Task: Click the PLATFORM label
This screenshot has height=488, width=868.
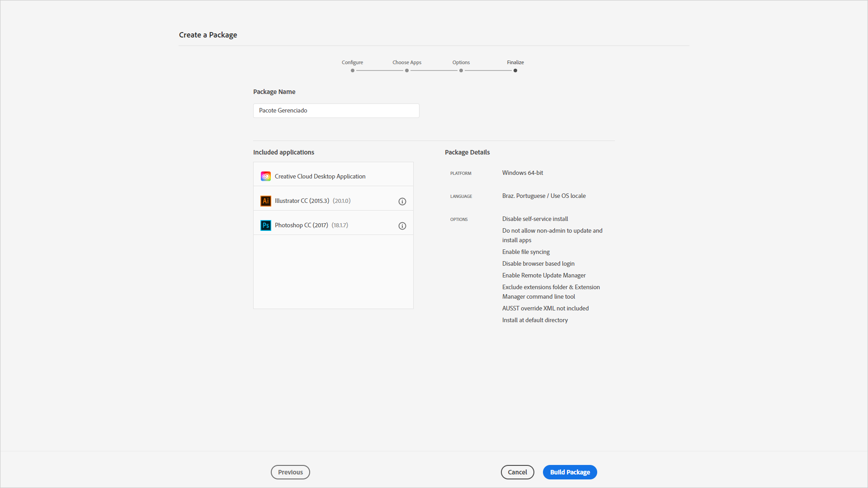Action: pyautogui.click(x=461, y=174)
